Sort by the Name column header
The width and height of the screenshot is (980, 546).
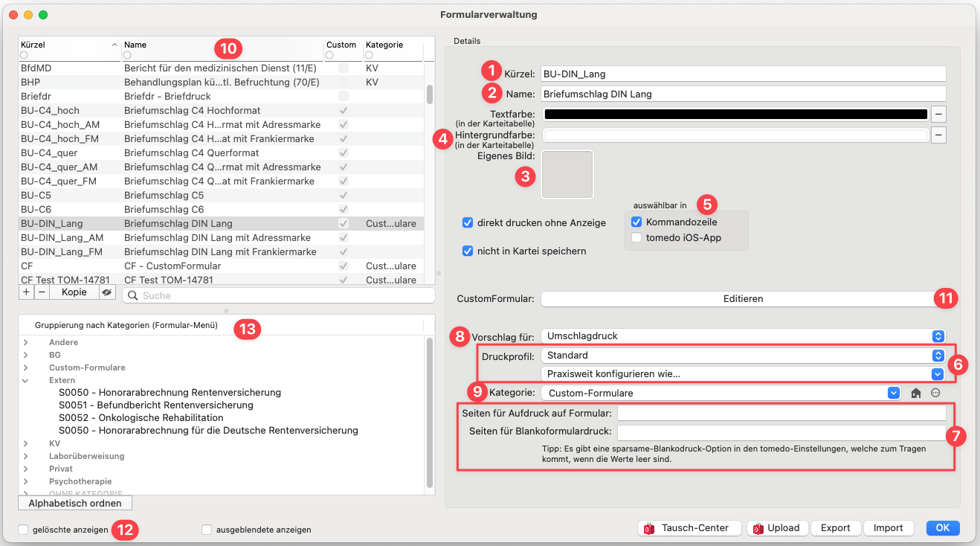pyautogui.click(x=222, y=45)
